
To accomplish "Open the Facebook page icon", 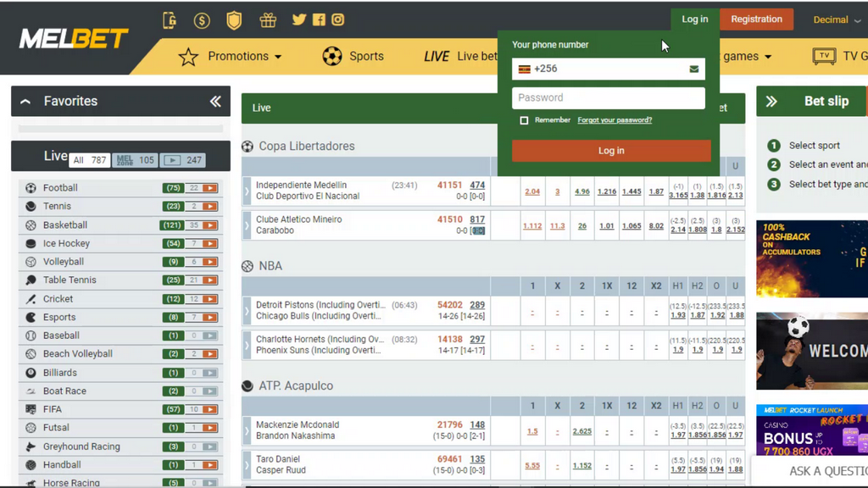I will [x=319, y=19].
